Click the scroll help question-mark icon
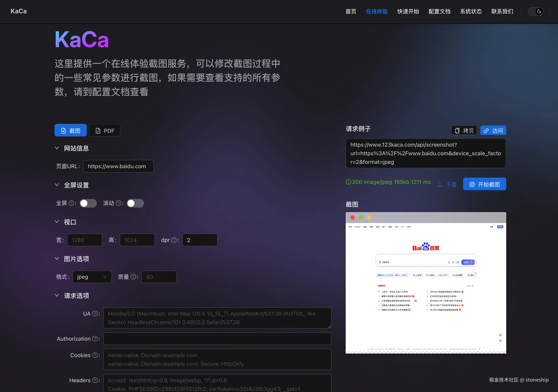Image resolution: width=558 pixels, height=392 pixels. [x=118, y=203]
